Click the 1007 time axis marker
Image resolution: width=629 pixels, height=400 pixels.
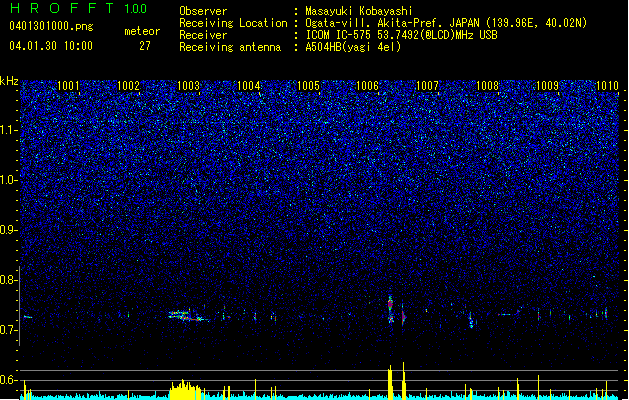(428, 85)
